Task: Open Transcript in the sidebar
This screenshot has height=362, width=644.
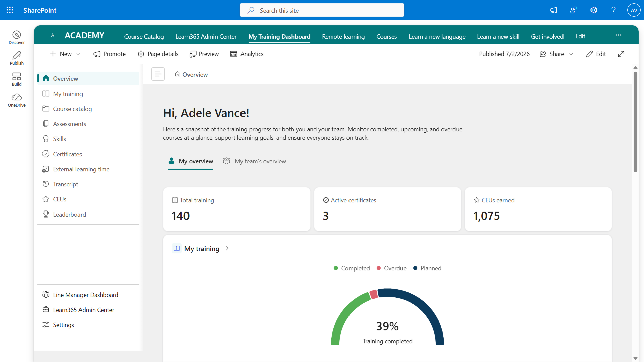Action: point(88,184)
